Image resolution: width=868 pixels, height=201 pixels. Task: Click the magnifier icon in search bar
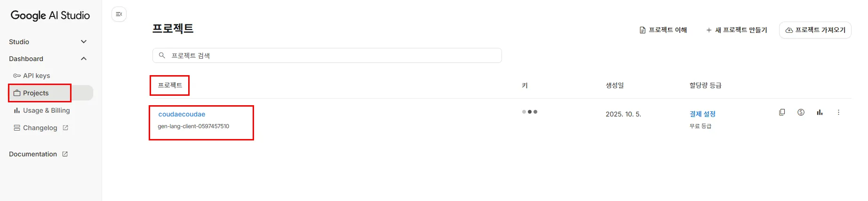pyautogui.click(x=162, y=55)
